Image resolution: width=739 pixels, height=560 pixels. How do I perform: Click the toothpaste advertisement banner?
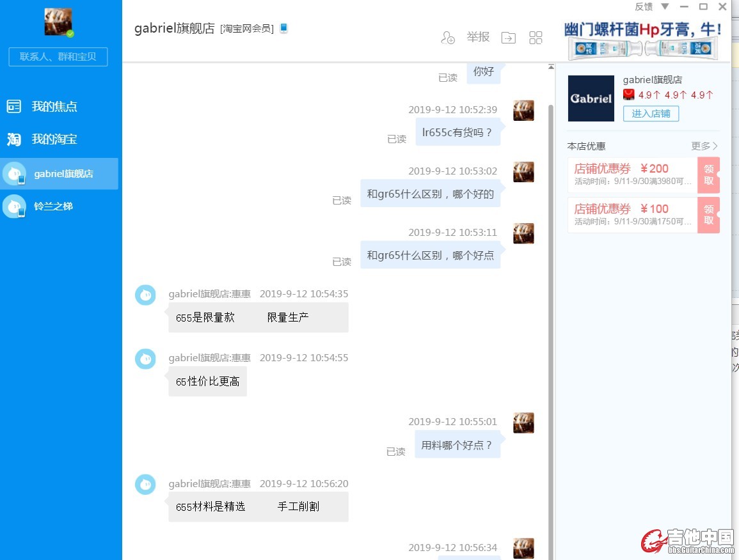(642, 42)
